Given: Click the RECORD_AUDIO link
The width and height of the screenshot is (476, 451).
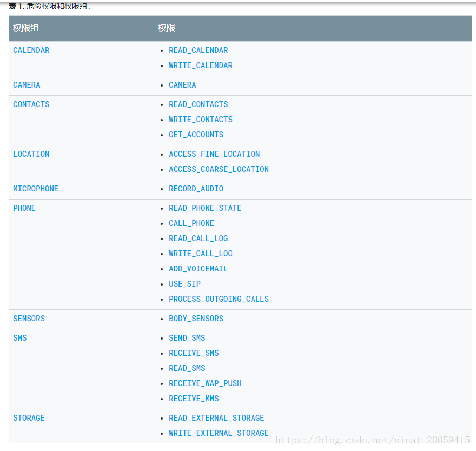Looking at the screenshot, I should (x=196, y=189).
